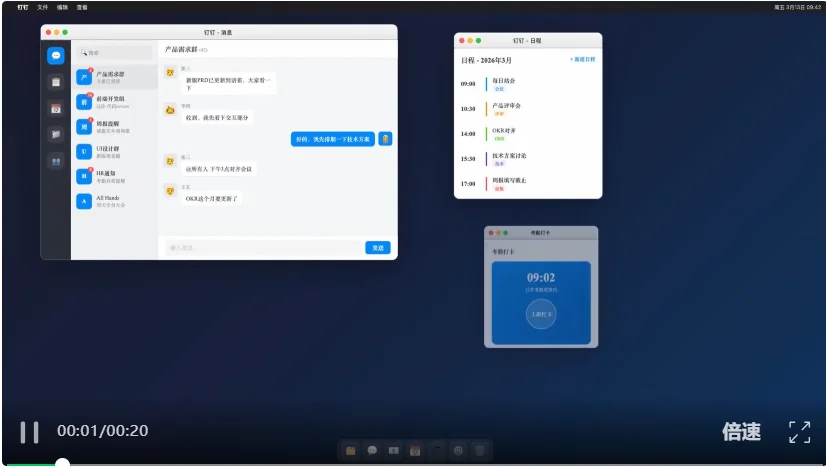Click the 新建日程 link in schedule window
826x468 pixels.
coord(582,60)
